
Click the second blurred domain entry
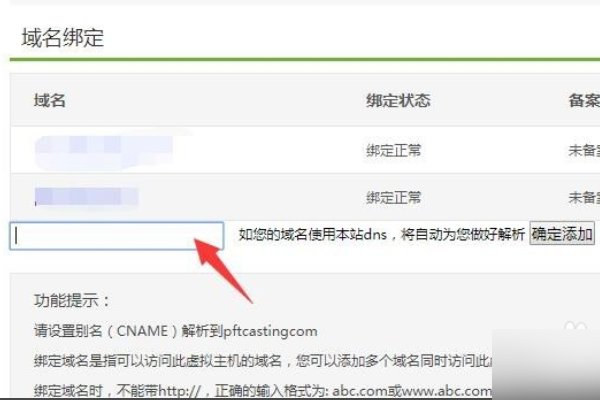coord(86,196)
